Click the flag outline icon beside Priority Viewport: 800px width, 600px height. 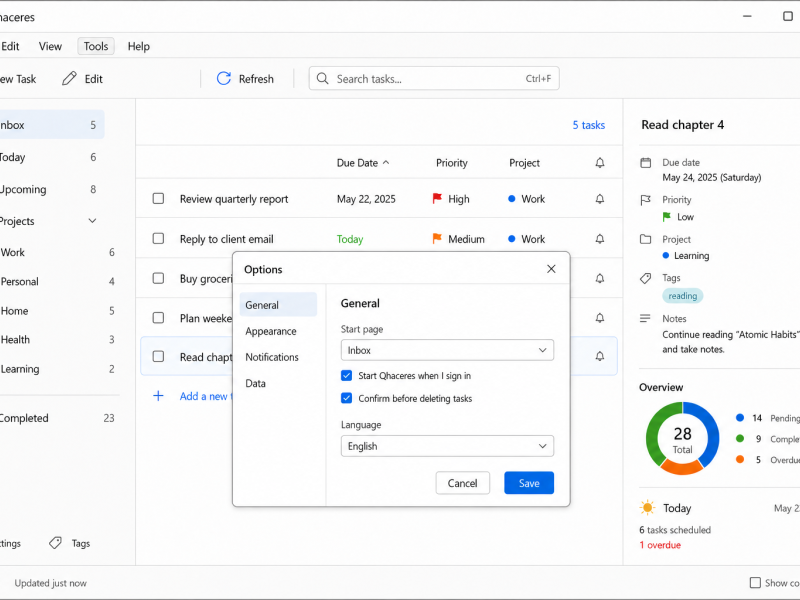(x=645, y=200)
